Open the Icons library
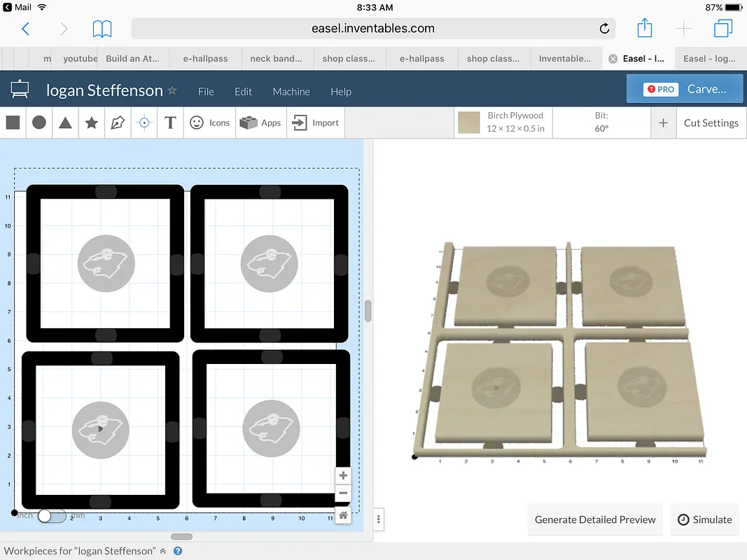Image resolution: width=747 pixels, height=560 pixels. coord(210,122)
